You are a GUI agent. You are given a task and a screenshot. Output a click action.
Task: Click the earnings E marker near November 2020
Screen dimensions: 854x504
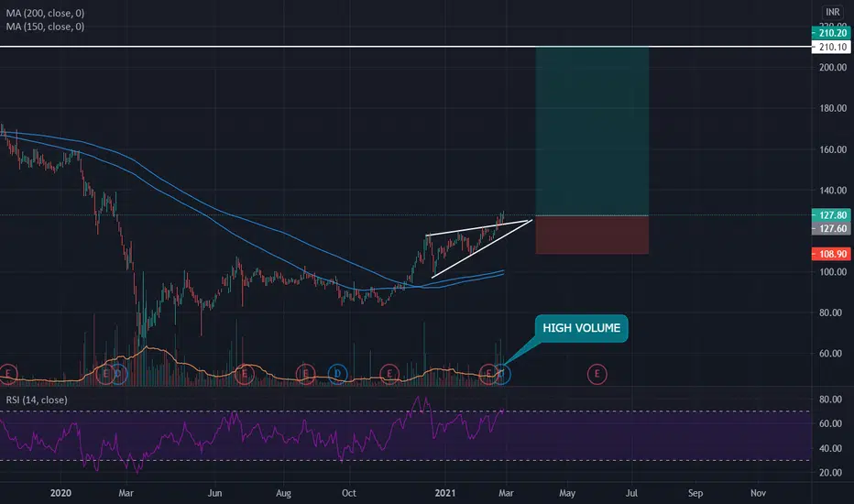tap(389, 374)
